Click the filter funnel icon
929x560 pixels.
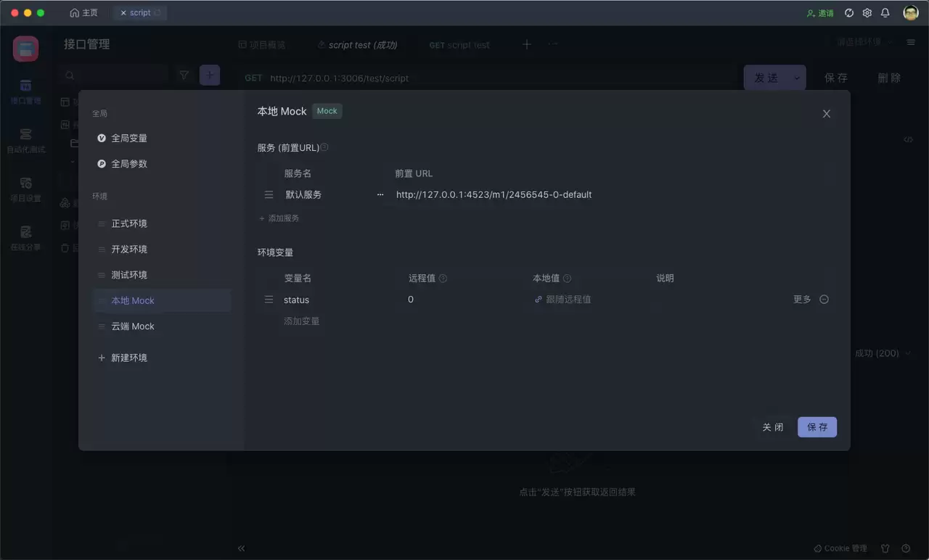(x=184, y=75)
